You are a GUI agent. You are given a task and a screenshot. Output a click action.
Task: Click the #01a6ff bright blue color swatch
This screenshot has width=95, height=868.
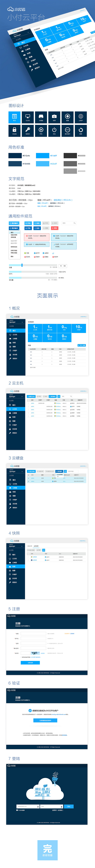(43, 156)
